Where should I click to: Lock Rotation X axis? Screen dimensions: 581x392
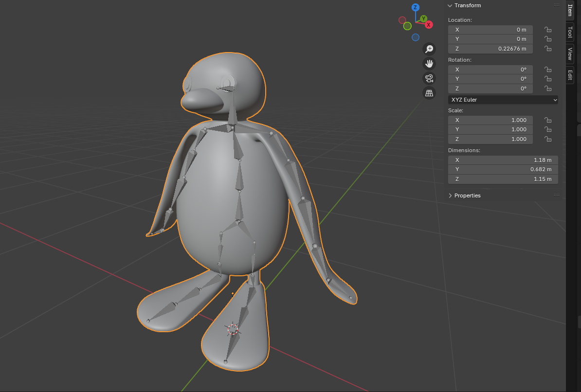coord(547,69)
